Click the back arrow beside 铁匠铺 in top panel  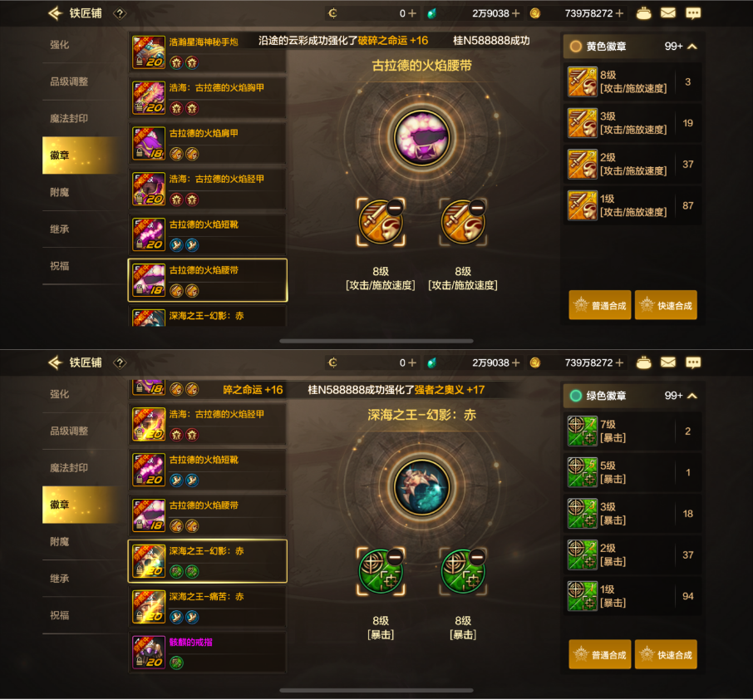click(56, 13)
